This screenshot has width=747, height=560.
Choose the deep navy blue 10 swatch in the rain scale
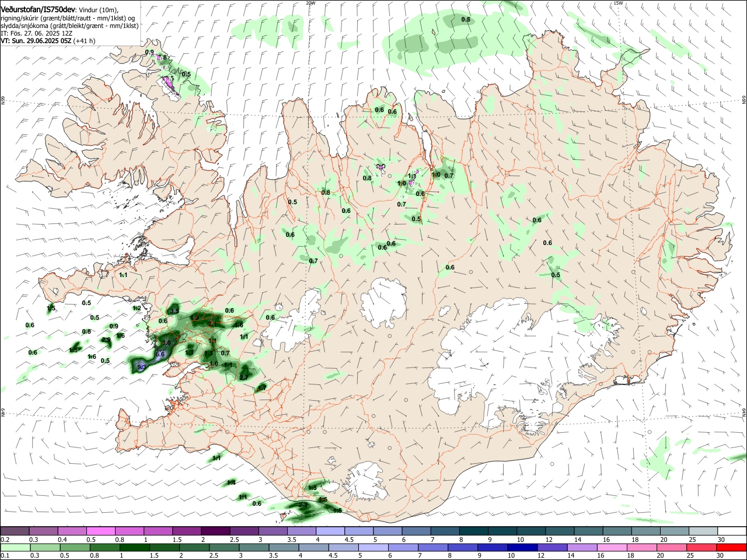[522, 547]
